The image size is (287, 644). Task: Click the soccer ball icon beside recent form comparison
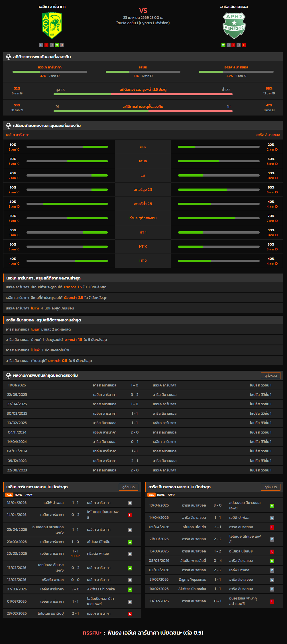tap(9, 125)
